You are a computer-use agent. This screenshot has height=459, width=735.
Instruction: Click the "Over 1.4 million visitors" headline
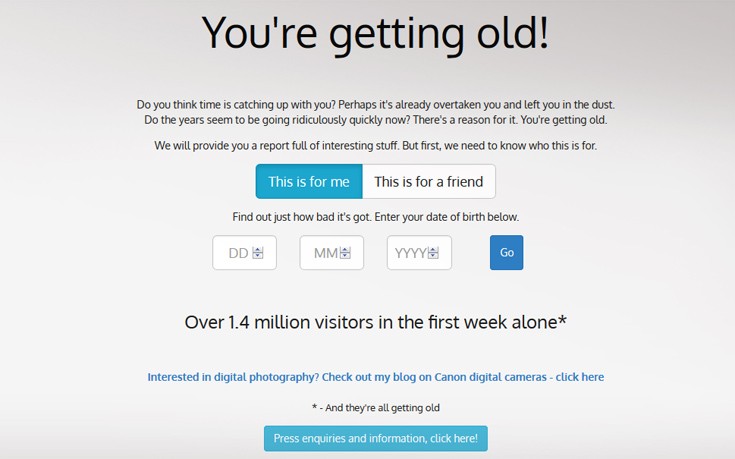(375, 322)
